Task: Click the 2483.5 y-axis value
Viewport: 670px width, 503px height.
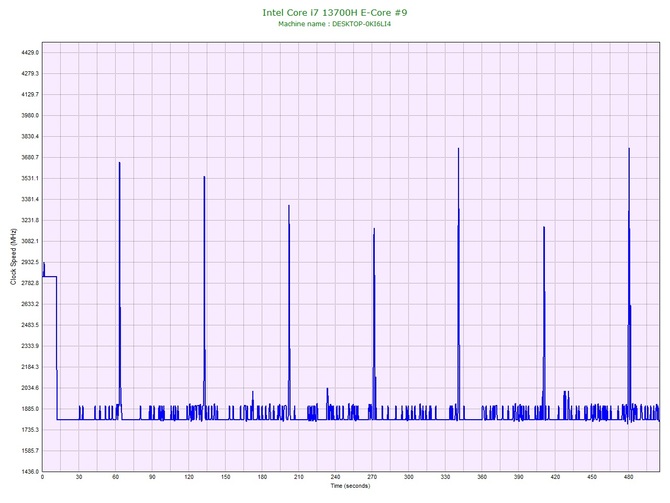Action: click(30, 325)
